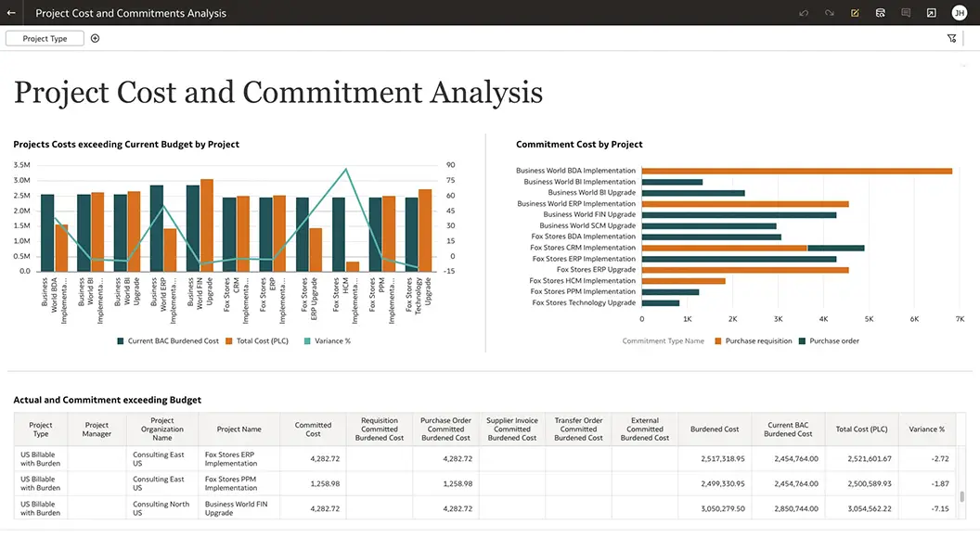Screen dimensions: 980x551
Task: Select the orange Purchase requisition legend swatch
Action: click(716, 340)
